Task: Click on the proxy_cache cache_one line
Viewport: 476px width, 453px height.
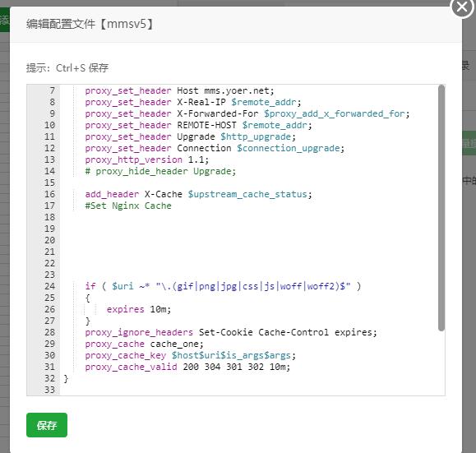Action: click(x=144, y=344)
